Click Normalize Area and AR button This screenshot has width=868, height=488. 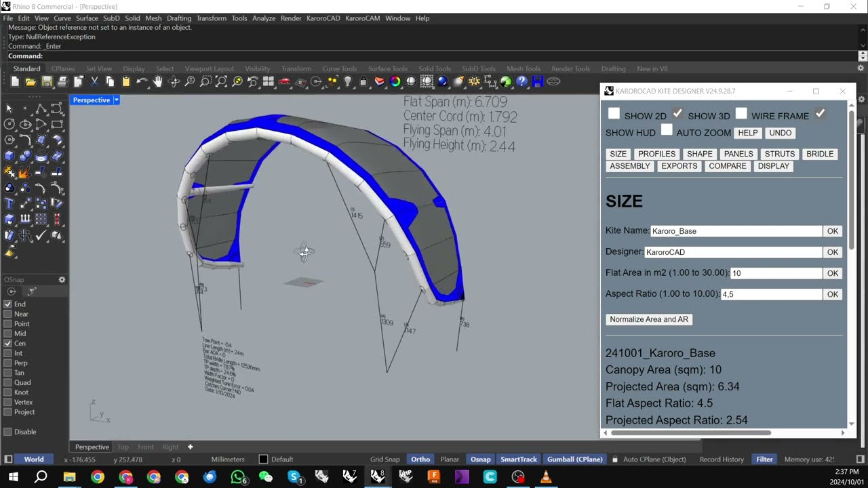coord(649,319)
